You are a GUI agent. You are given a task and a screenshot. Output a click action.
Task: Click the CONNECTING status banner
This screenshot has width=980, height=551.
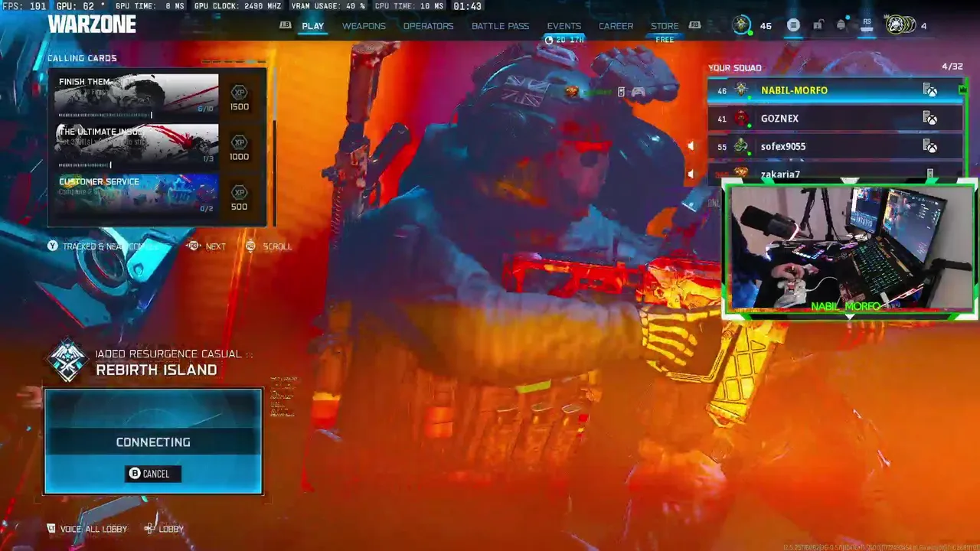point(153,442)
